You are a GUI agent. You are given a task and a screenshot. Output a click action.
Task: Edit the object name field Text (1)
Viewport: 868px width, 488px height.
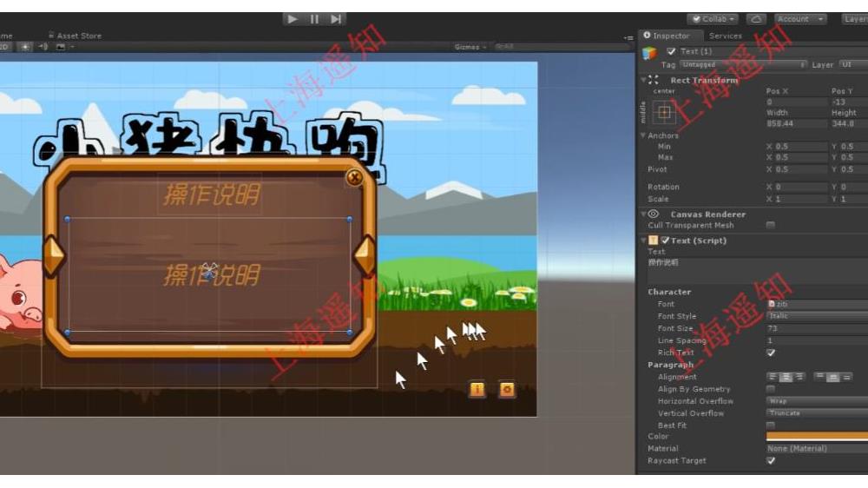click(x=773, y=51)
